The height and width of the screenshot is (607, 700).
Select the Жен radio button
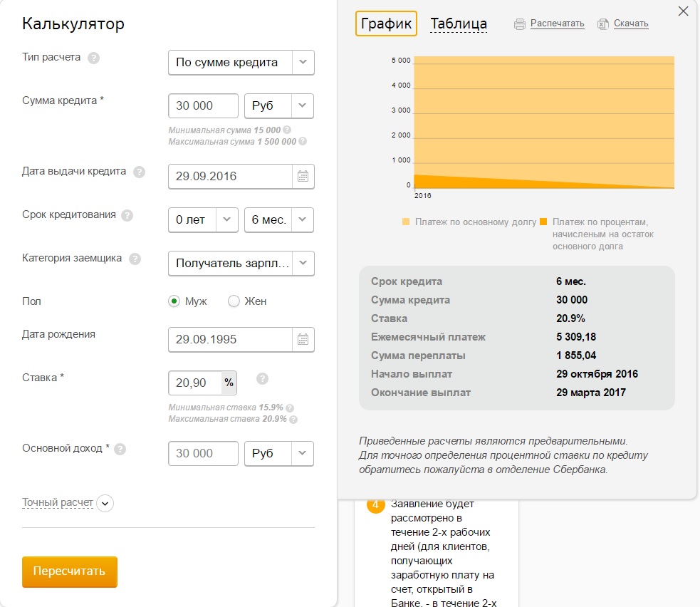coord(234,301)
